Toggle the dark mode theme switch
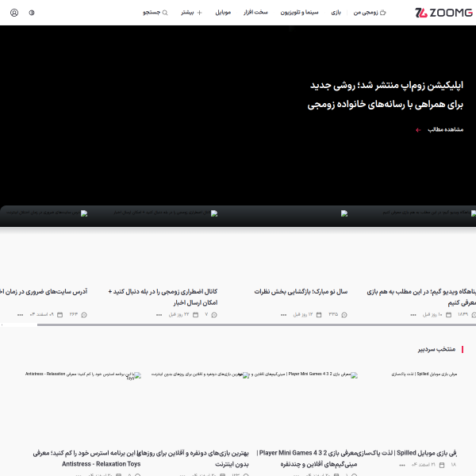Screen dimensions: 476x476 pyautogui.click(x=32, y=13)
